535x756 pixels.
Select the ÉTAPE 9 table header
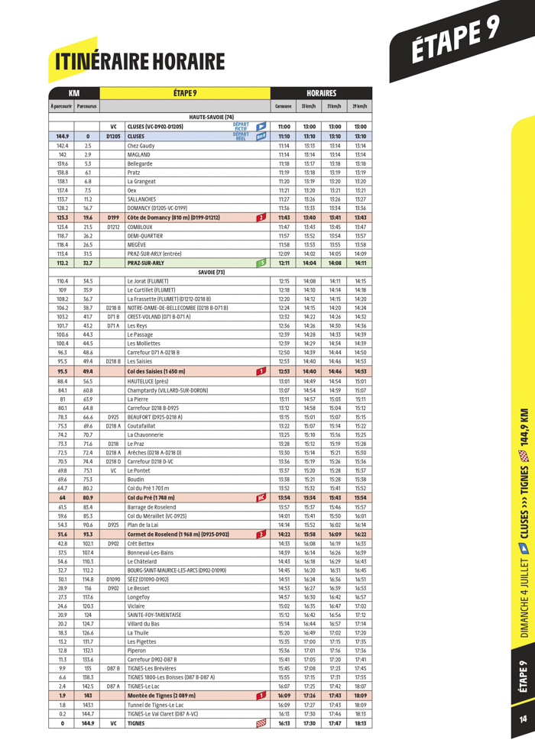185,92
